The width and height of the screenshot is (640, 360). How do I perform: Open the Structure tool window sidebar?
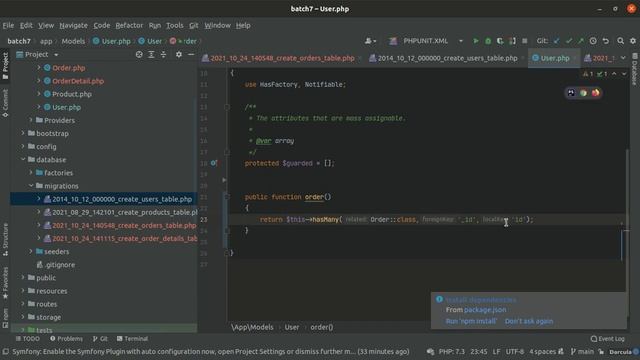point(5,240)
